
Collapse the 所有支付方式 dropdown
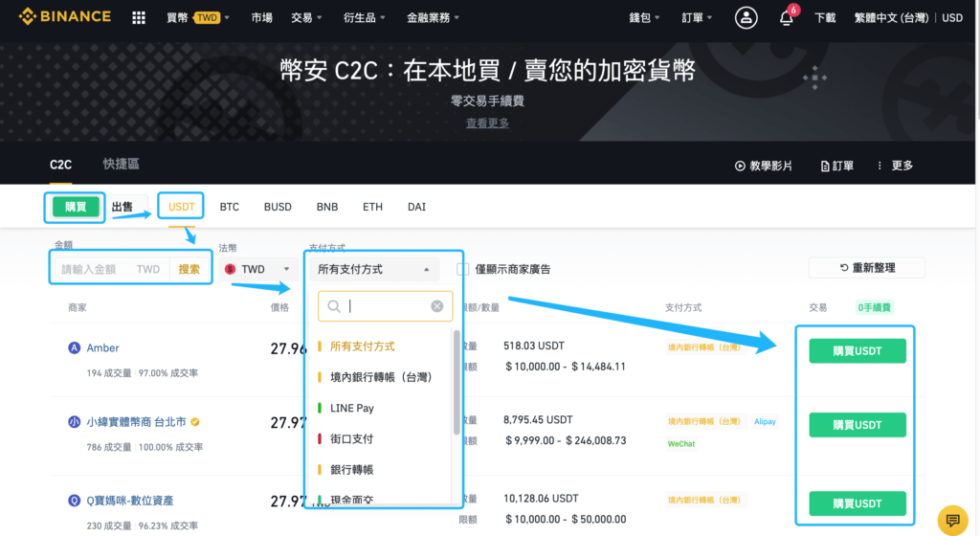click(374, 269)
